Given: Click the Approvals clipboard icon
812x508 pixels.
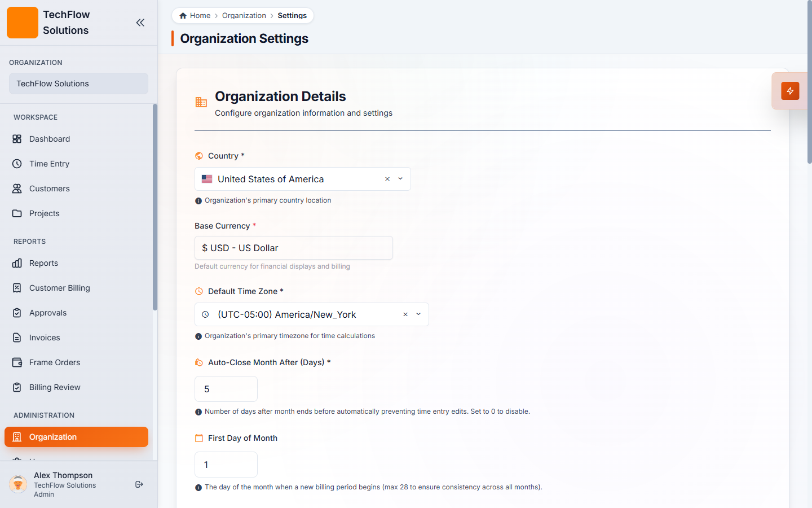Looking at the screenshot, I should (x=17, y=313).
